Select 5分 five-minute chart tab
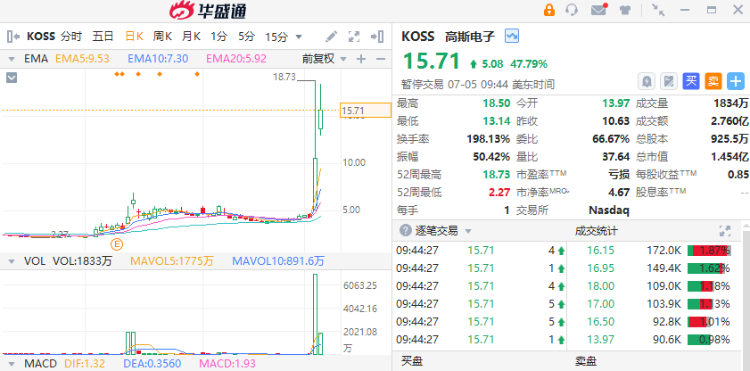Image resolution: width=750 pixels, height=371 pixels. [247, 36]
